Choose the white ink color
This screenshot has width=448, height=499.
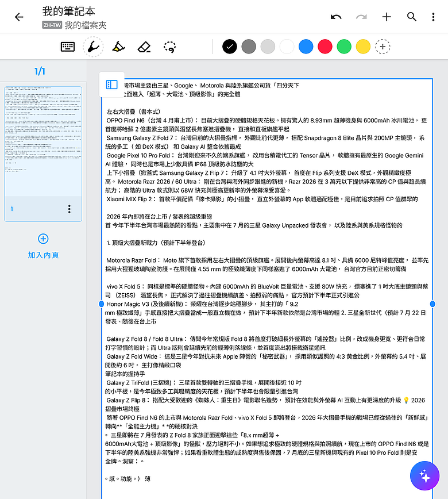click(287, 47)
